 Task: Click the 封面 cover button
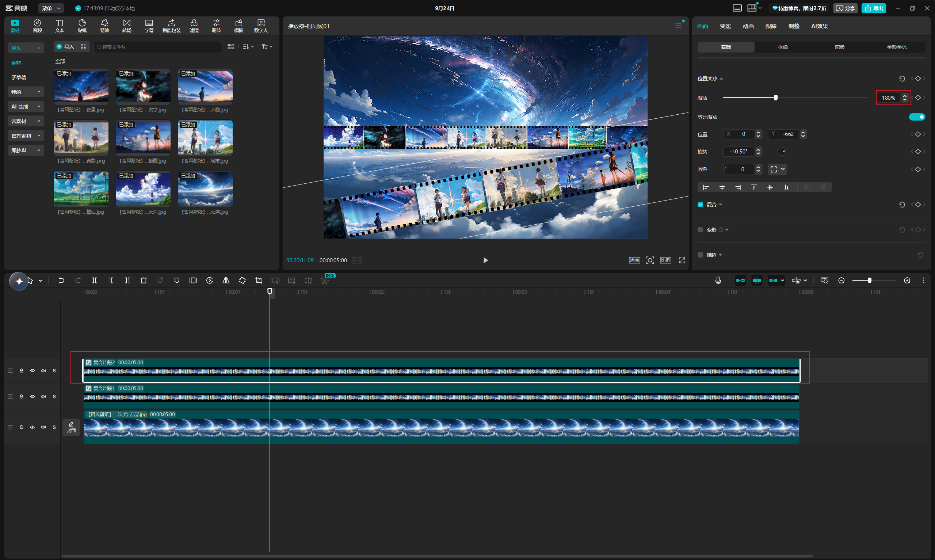point(71,427)
